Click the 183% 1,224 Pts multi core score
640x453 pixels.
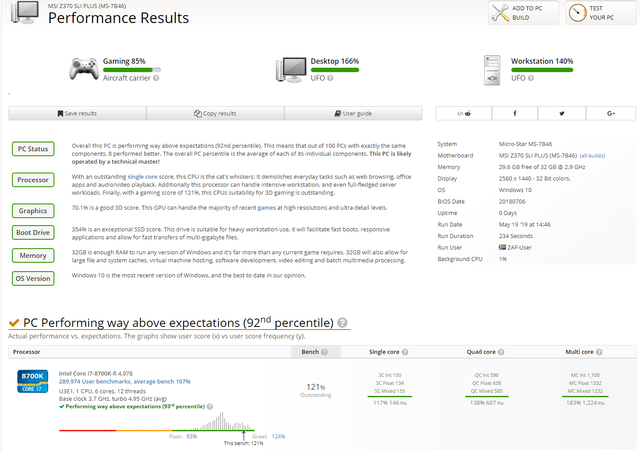tap(585, 403)
